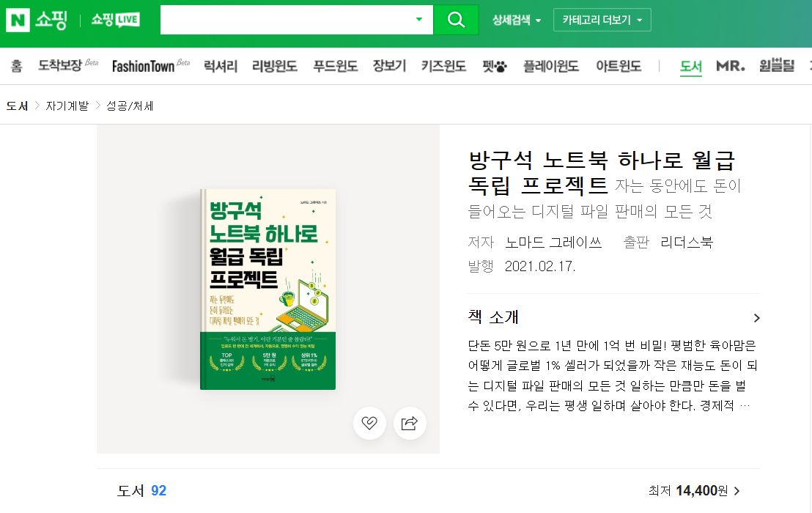Click publisher 리더스북 link
This screenshot has width=812, height=513.
687,242
